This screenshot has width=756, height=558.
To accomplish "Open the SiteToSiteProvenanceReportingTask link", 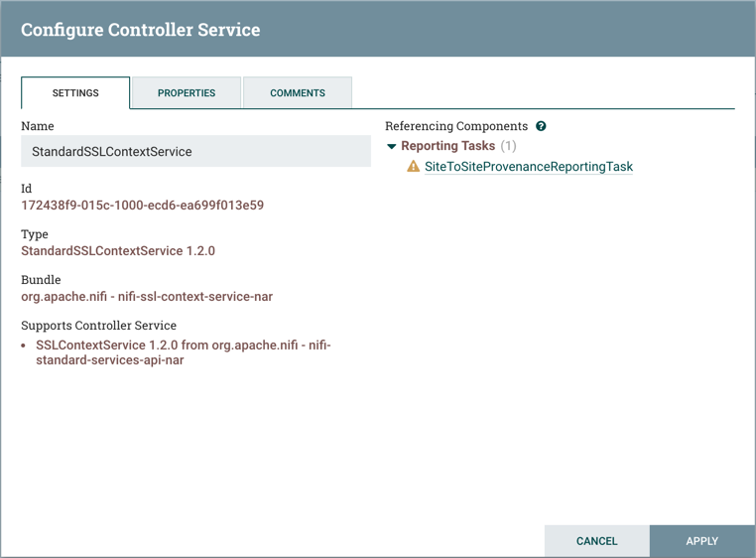I will coord(528,167).
